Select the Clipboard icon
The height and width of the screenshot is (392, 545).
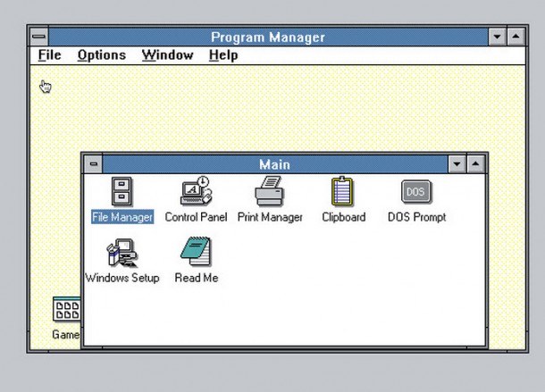pyautogui.click(x=342, y=191)
